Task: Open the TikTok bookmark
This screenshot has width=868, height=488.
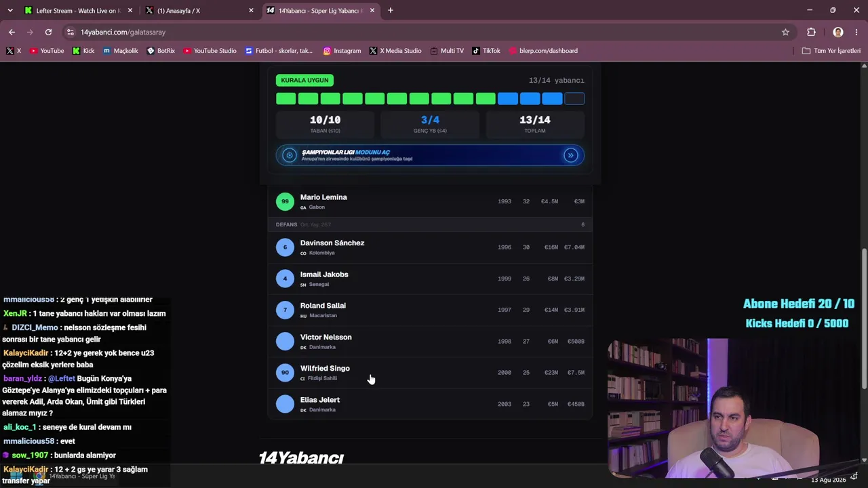Action: [486, 51]
